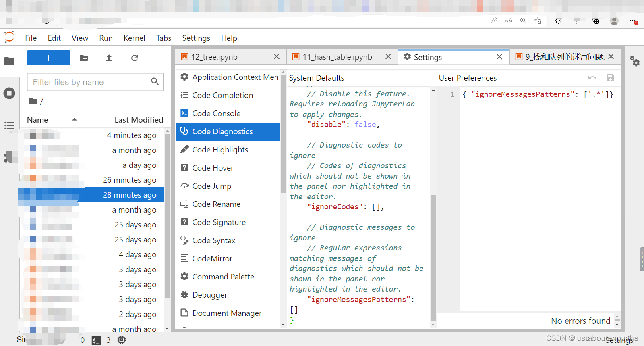Viewport: 644px width, 346px height.
Task: Open the Table of Contents sidebar icon
Action: point(9,125)
